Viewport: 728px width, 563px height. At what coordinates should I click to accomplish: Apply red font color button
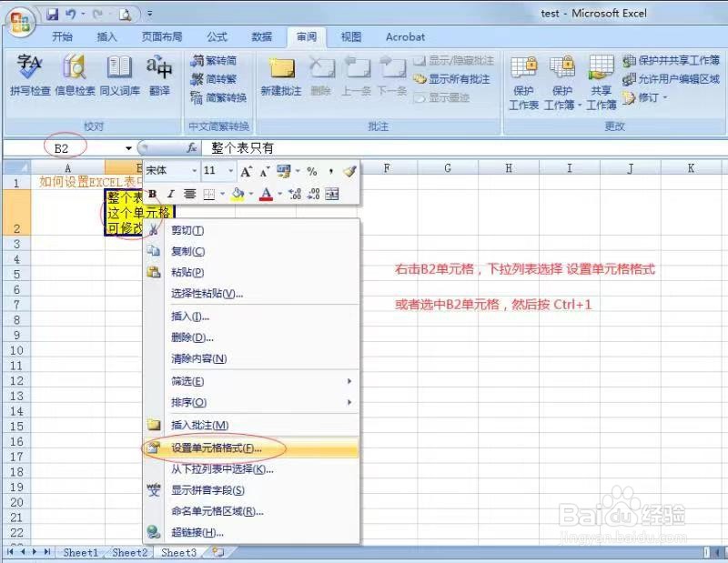coord(266,194)
